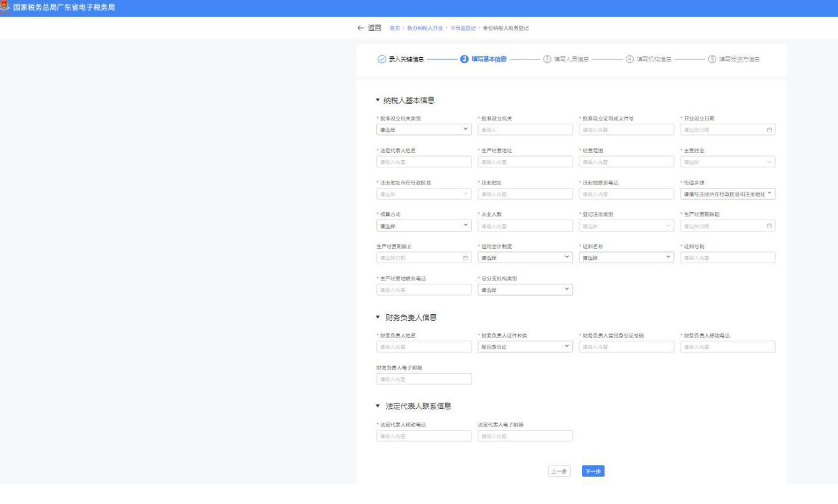Click the 法定代表人姓名 input field
Screen dimensions: 838x504
423,162
